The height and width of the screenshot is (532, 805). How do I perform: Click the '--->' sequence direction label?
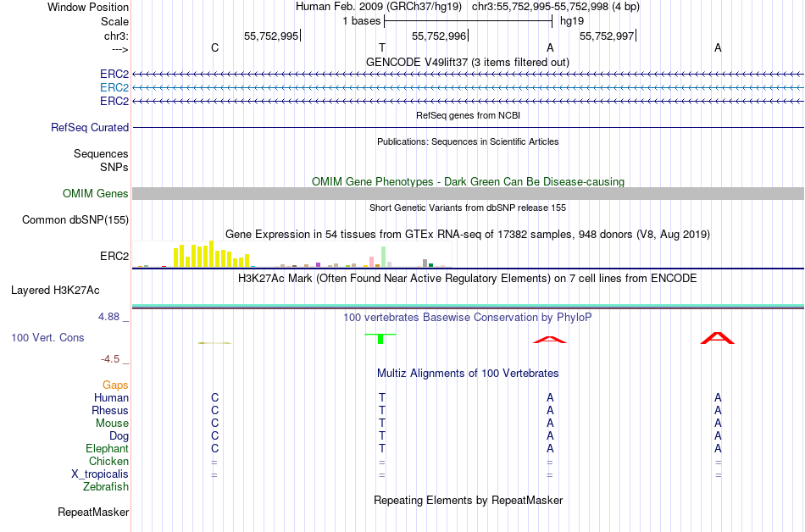[x=119, y=49]
